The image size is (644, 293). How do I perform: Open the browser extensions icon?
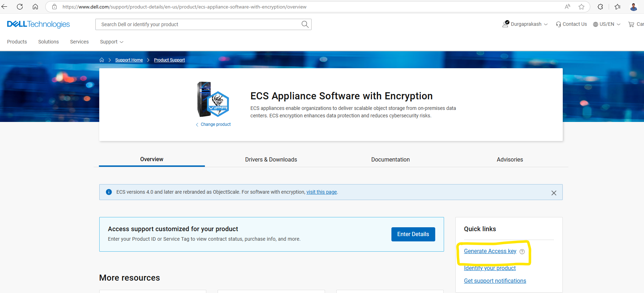(x=600, y=7)
